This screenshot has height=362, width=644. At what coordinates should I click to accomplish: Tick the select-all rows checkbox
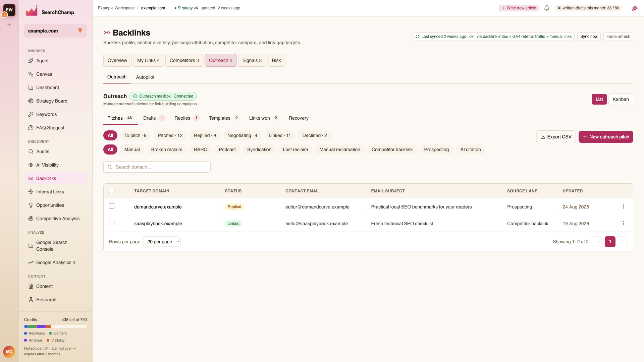112,190
